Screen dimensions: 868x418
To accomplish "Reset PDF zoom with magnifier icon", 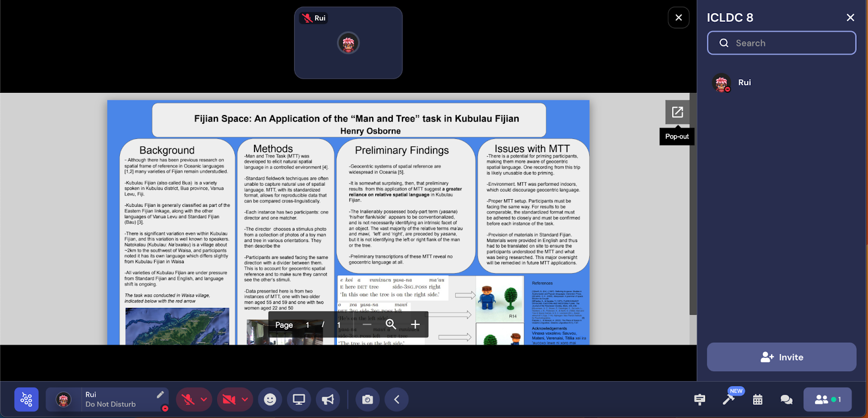I will click(390, 324).
